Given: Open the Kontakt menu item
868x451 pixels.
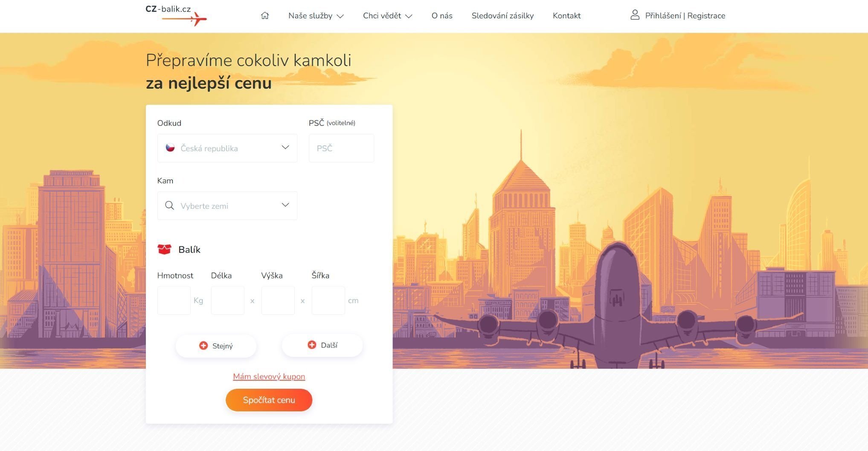Looking at the screenshot, I should tap(566, 16).
